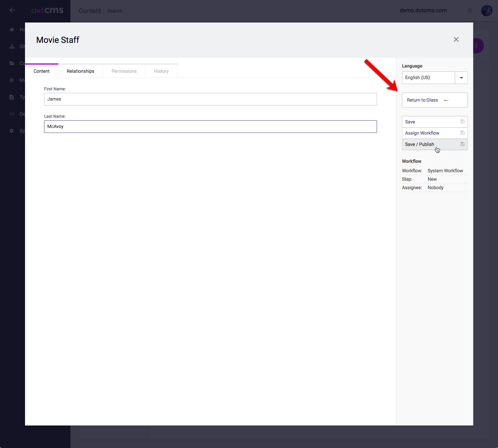Select the Types document icon in the sidebar
The width and height of the screenshot is (498, 448).
(12, 97)
